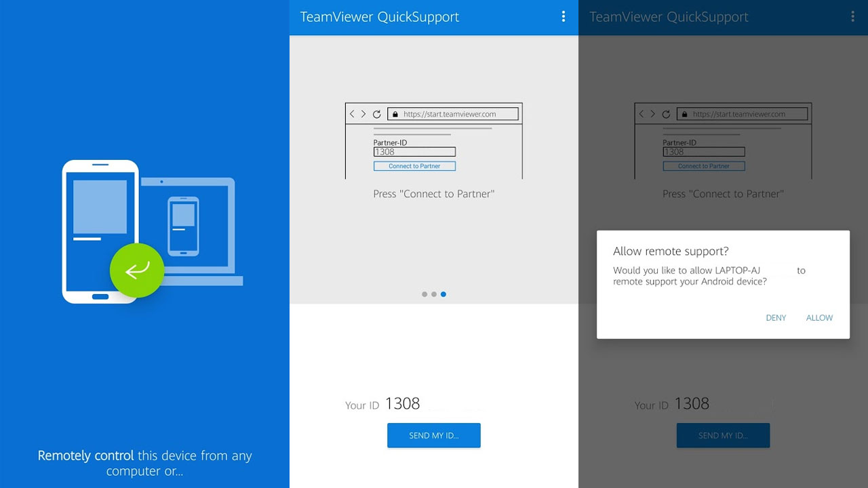
Task: Click the TeamViewer QuickSupport title on the light screen
Action: coord(380,17)
